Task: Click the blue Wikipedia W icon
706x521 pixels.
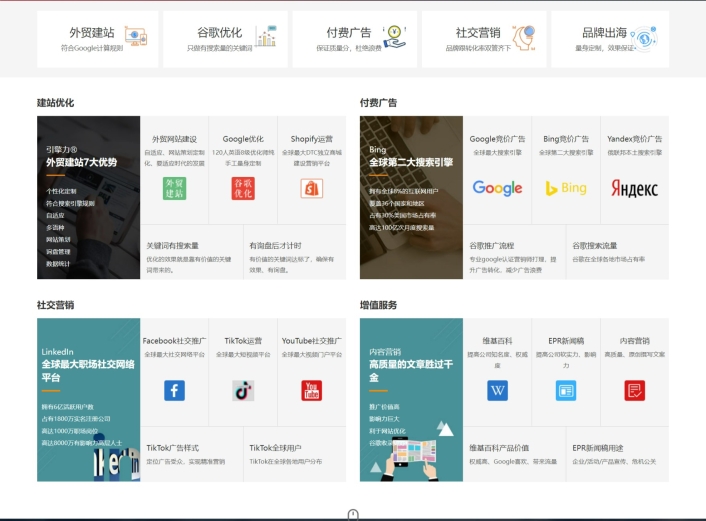Action: (498, 390)
